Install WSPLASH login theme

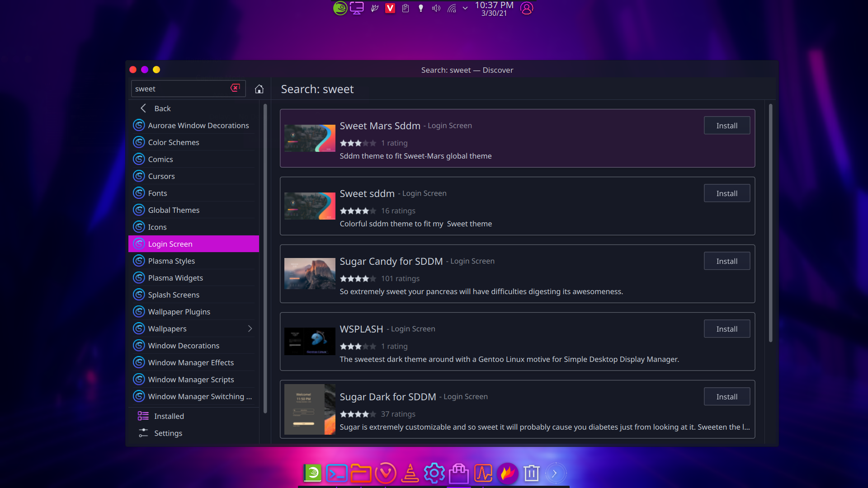click(727, 329)
